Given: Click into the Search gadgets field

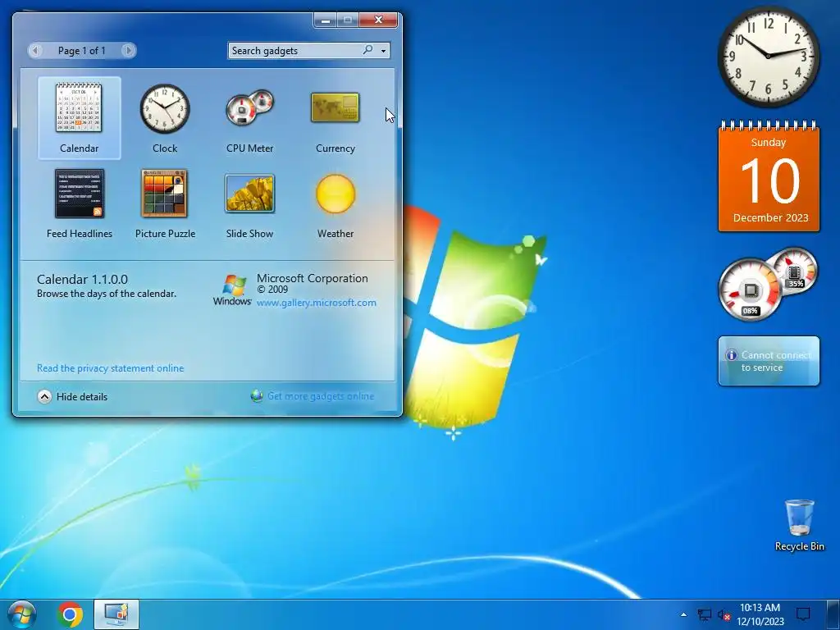Looking at the screenshot, I should click(x=295, y=50).
